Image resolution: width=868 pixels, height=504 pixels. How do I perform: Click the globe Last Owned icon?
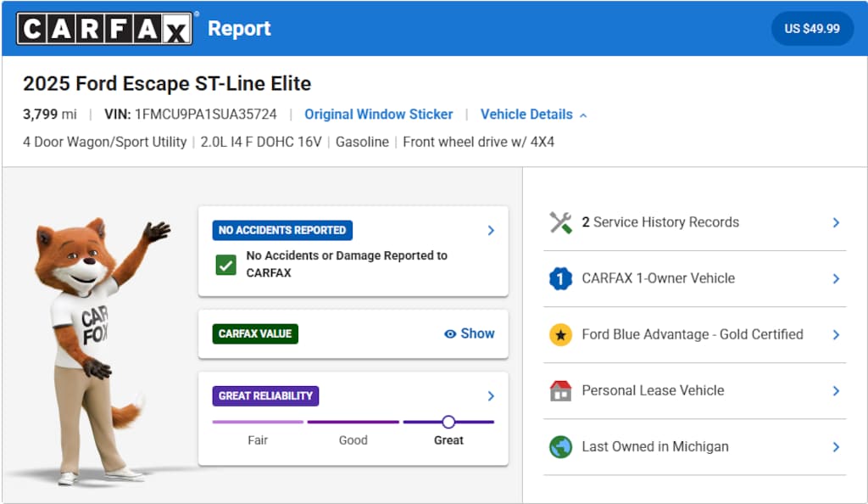point(560,447)
